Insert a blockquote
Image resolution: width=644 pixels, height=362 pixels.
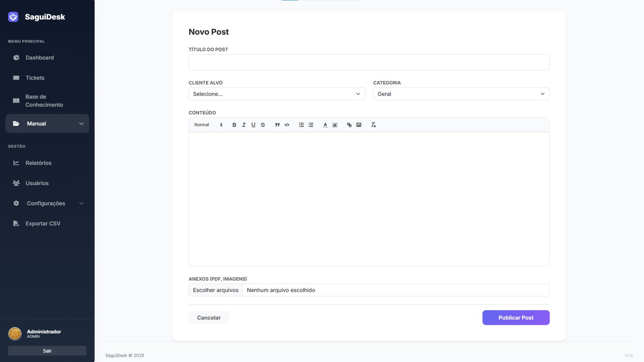tap(277, 125)
